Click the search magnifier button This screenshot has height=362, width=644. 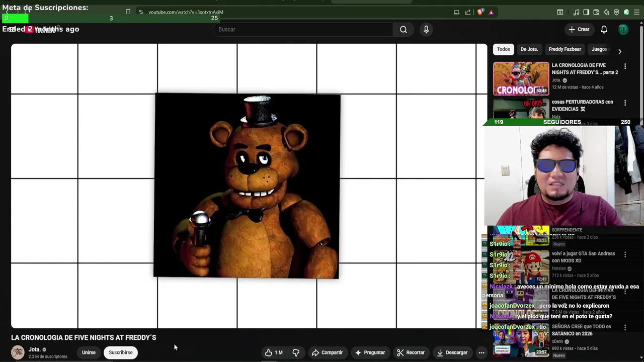point(404,30)
